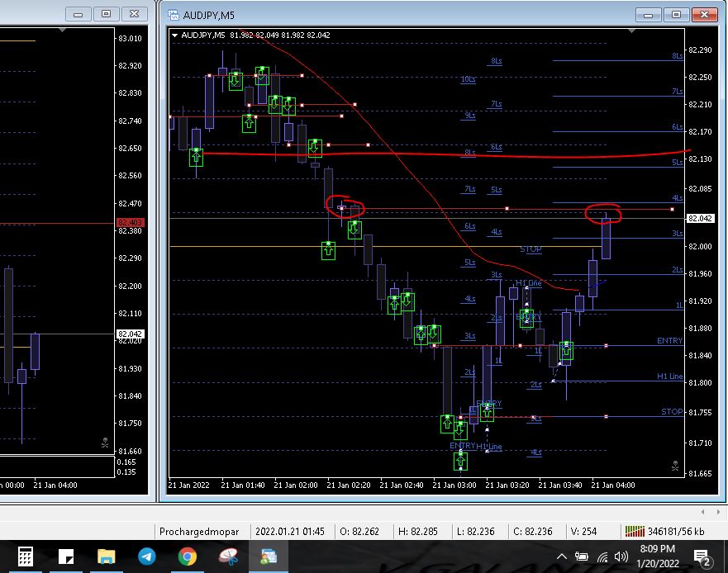728x573 pixels.
Task: Open the 8:09 PM clock and calendar
Action: pyautogui.click(x=658, y=556)
